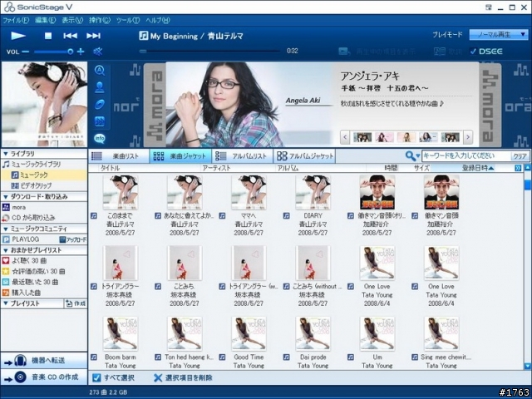Open 購入した曲 playlist
Image resolution: width=532 pixels, height=399 pixels.
coord(44,293)
